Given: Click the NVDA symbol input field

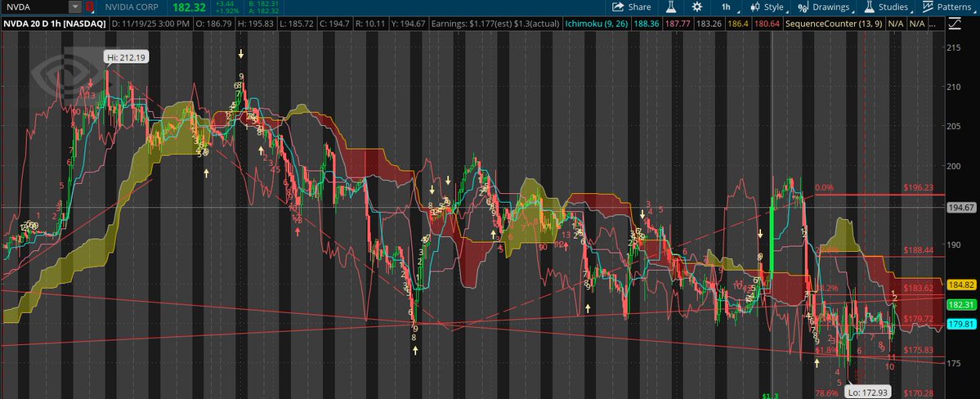Looking at the screenshot, I should click(35, 7).
